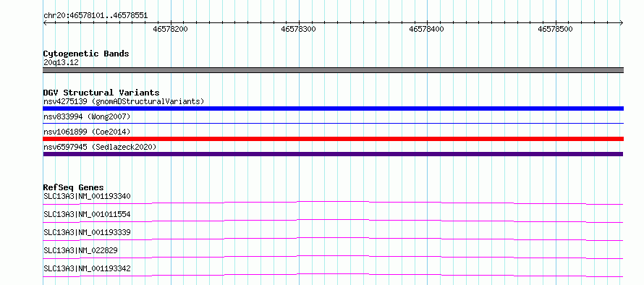Open nsv833994 (Wong2007) variant label
644x285 pixels.
point(87,116)
